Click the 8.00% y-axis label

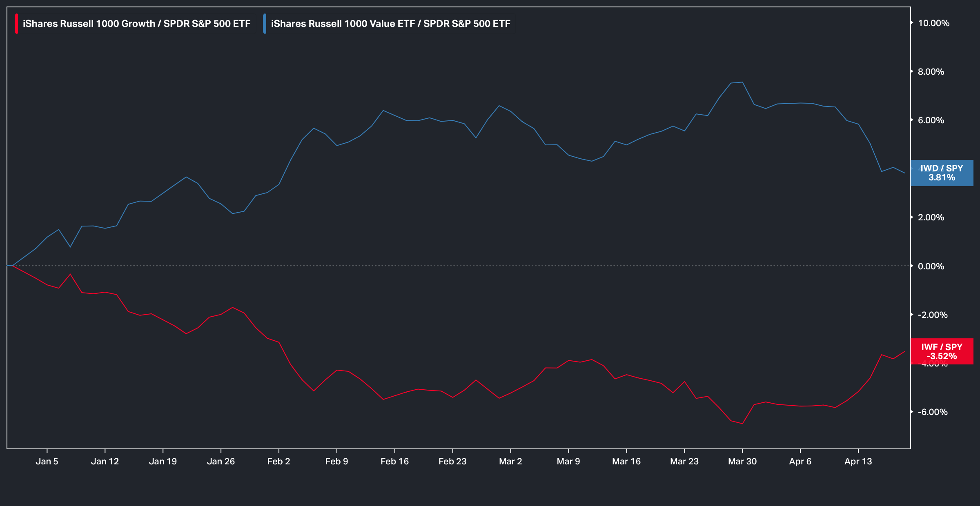click(x=931, y=72)
